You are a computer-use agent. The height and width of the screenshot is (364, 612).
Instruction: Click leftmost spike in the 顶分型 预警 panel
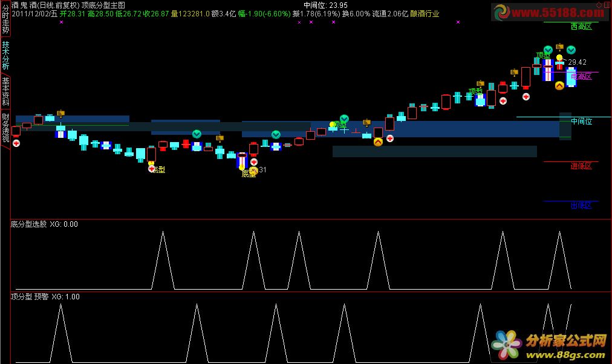(x=60, y=333)
